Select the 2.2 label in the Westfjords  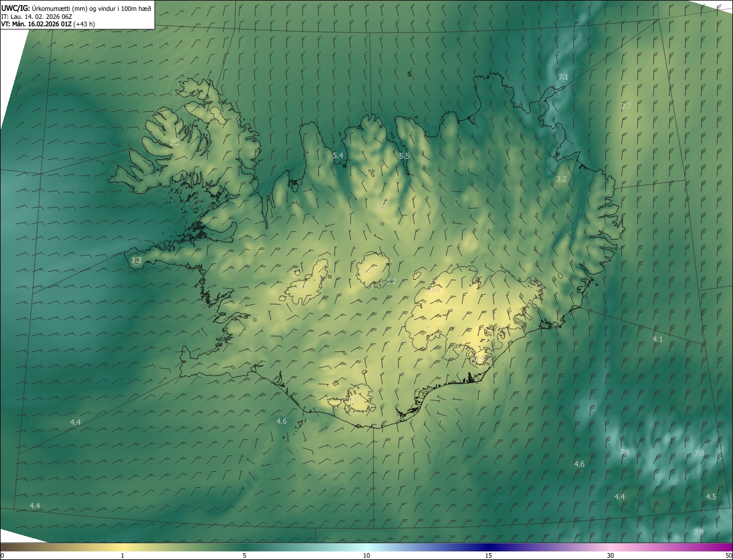(x=175, y=141)
